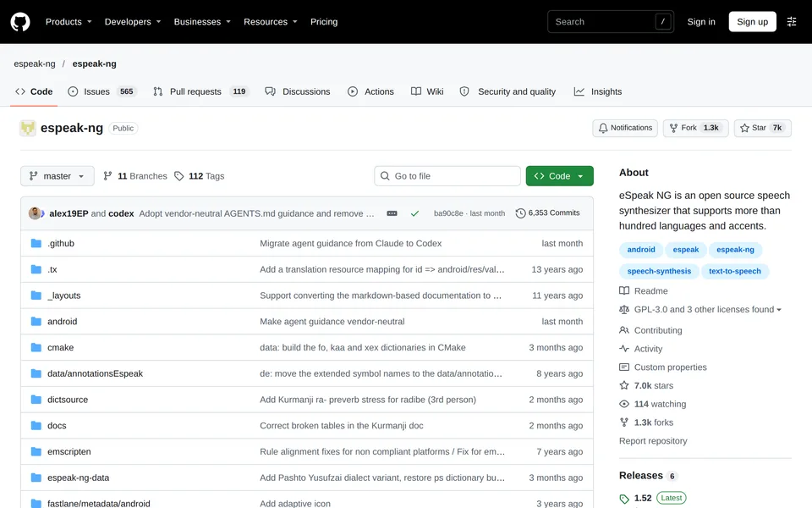The width and height of the screenshot is (812, 508).
Task: Click the Actions play icon
Action: 353,91
